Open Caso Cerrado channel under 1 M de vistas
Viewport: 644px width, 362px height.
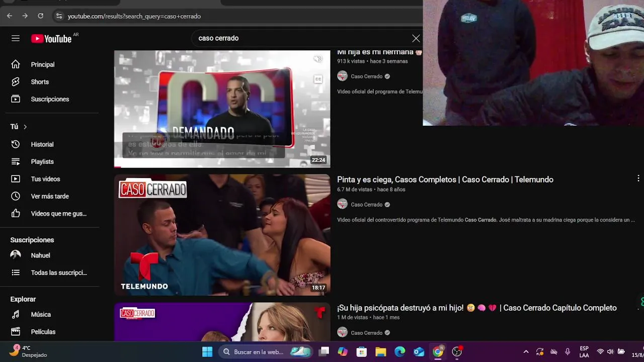click(x=366, y=333)
